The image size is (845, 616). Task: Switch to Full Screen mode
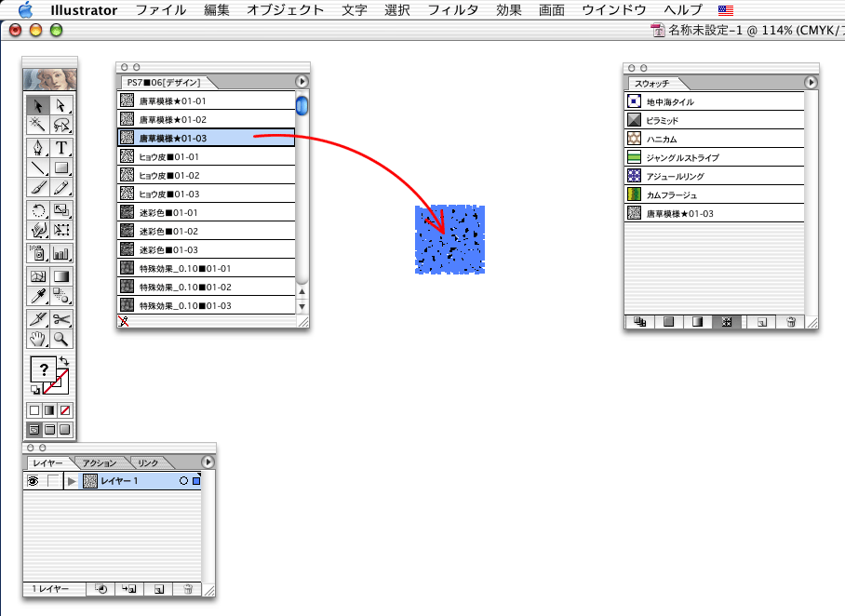click(65, 430)
